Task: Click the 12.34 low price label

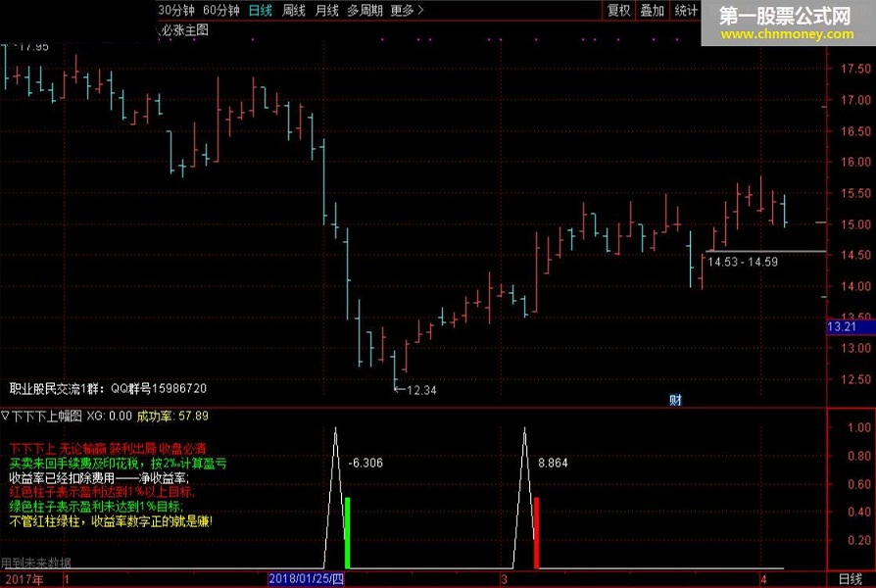Action: pyautogui.click(x=421, y=390)
